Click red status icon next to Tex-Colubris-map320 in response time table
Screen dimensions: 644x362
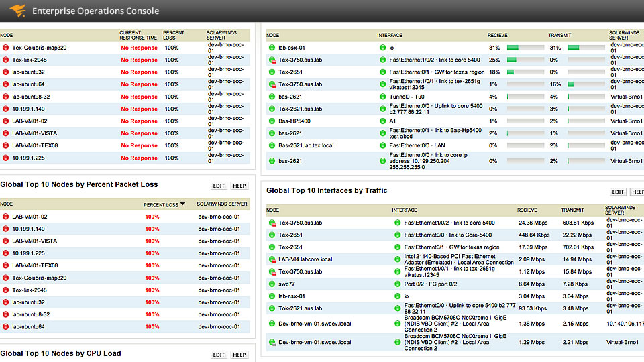(x=6, y=48)
